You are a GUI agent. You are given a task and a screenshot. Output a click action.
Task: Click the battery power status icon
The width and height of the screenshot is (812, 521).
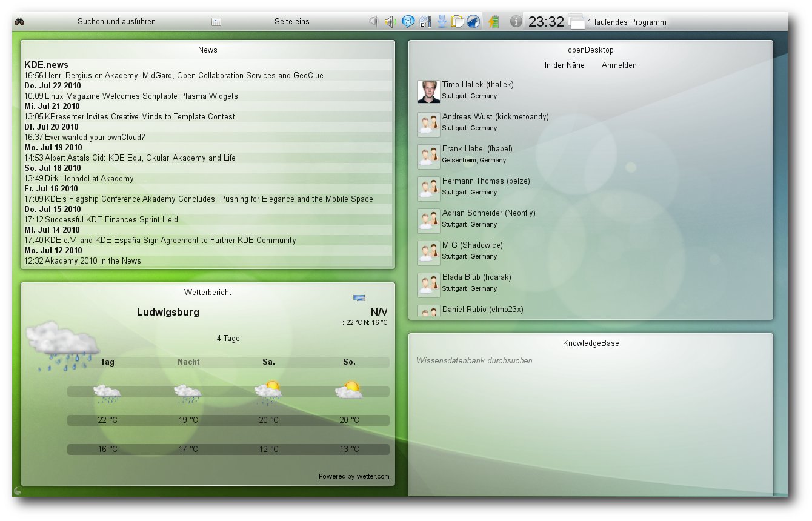coord(493,22)
